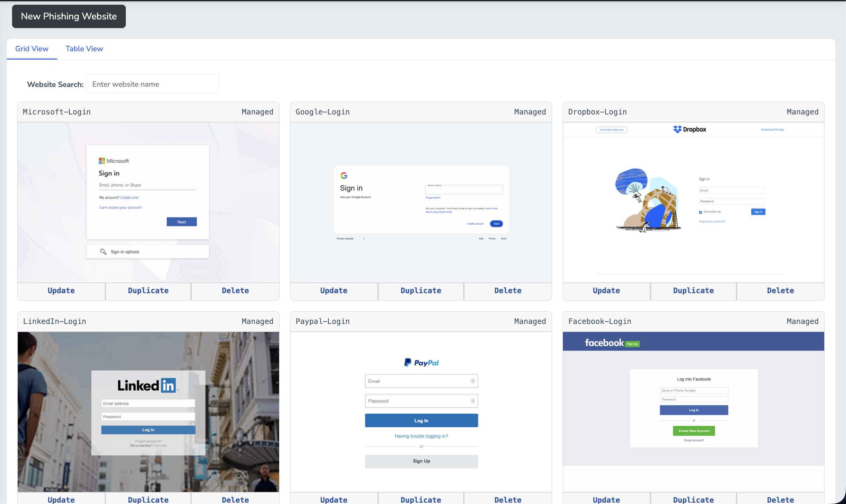Update the Google-Login website
The width and height of the screenshot is (846, 504).
coord(334,291)
